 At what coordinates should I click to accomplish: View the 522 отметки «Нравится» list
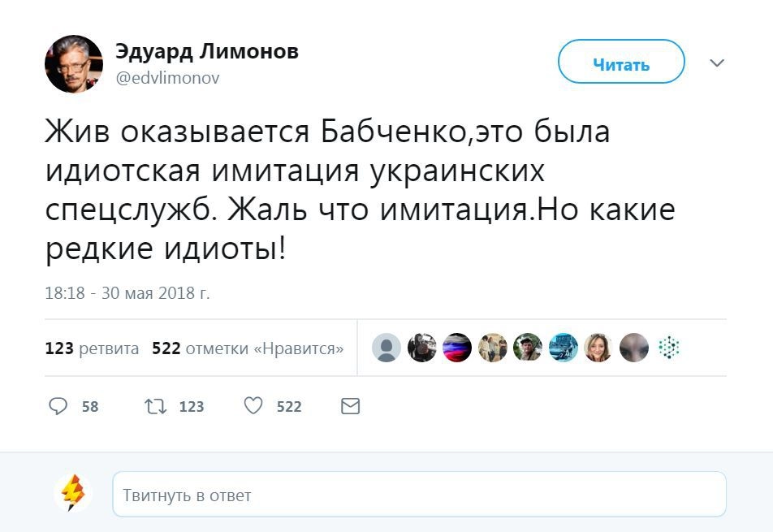[x=248, y=348]
